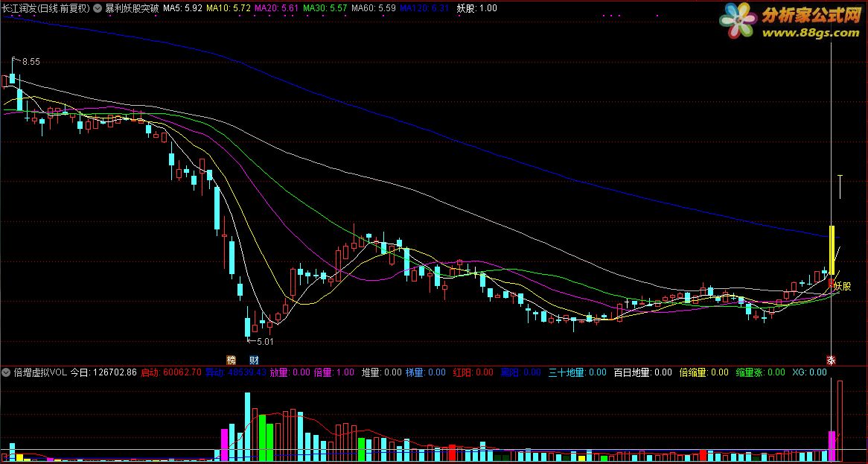Select the 缩量涨: 0.00 value
The width and height of the screenshot is (868, 464).
(x=761, y=372)
